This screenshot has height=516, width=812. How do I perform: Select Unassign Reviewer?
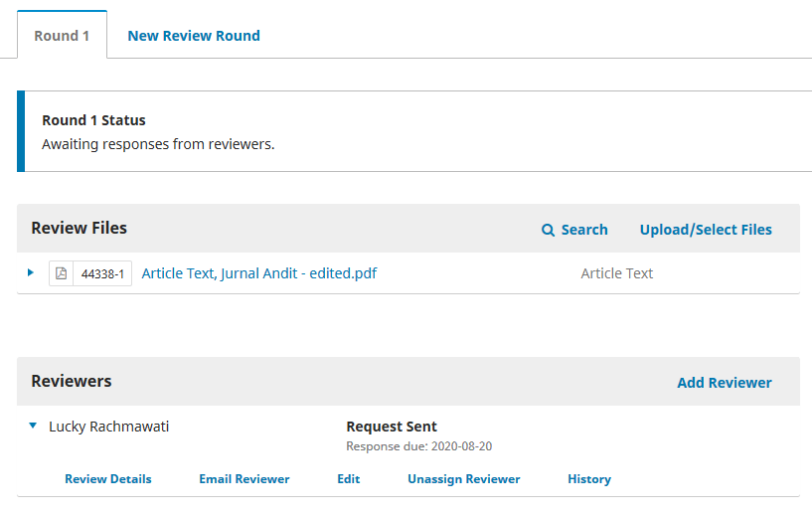pyautogui.click(x=464, y=479)
